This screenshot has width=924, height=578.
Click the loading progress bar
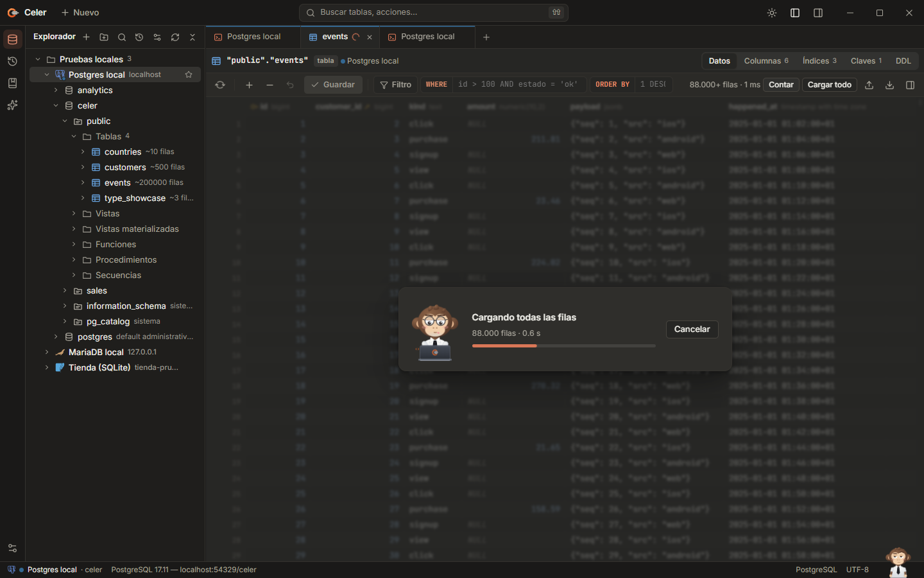click(x=563, y=346)
